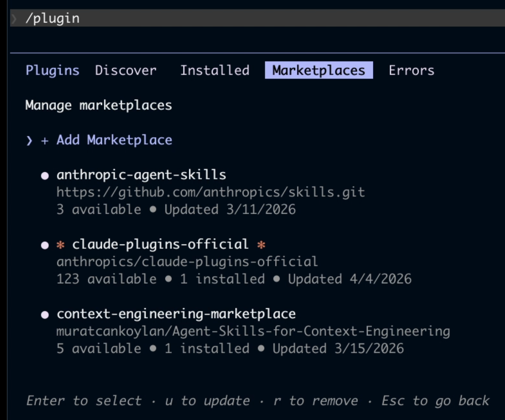Click the /plugin command input line
The width and height of the screenshot is (505, 420).
[257, 18]
